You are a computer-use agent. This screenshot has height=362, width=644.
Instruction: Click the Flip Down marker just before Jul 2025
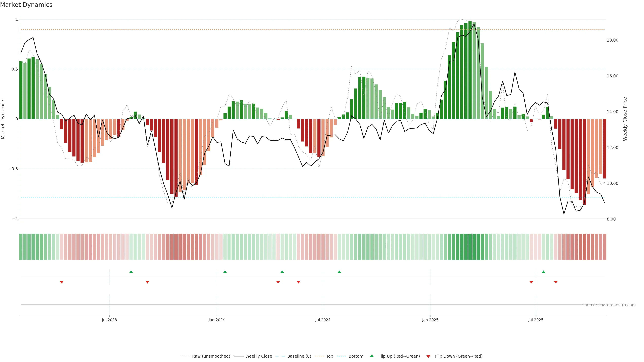point(531,282)
